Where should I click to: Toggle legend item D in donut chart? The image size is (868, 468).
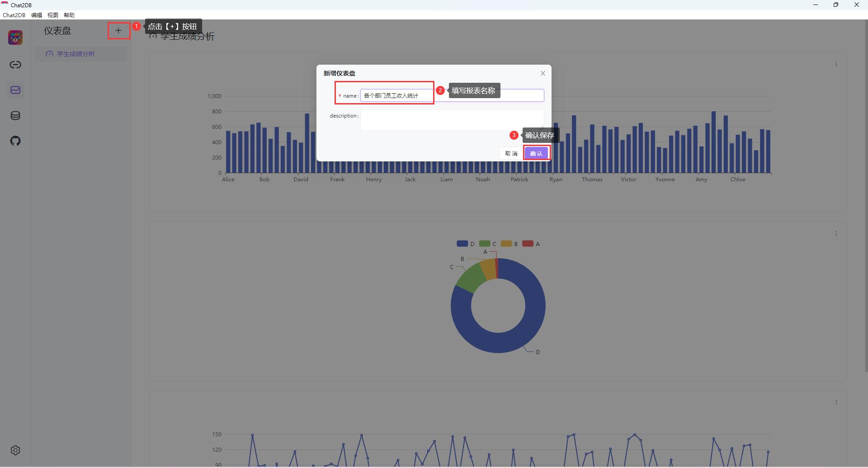(x=466, y=244)
